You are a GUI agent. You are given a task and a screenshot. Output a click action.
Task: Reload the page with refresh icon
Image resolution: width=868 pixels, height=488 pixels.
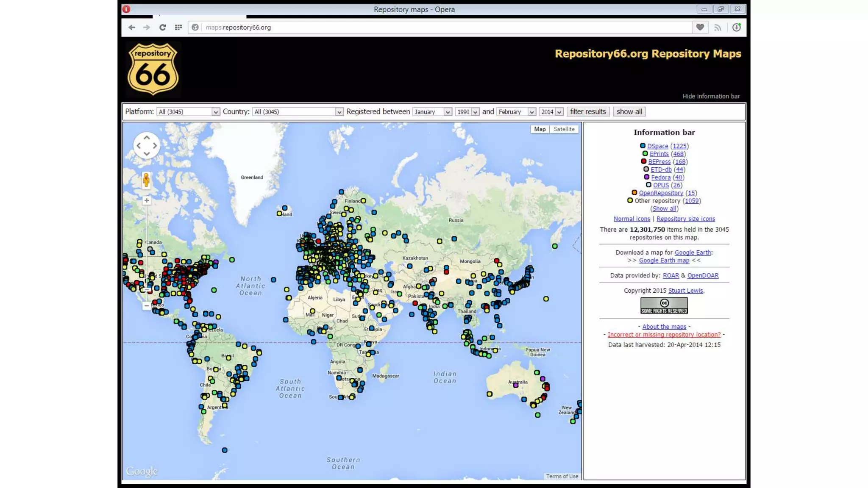tap(162, 28)
